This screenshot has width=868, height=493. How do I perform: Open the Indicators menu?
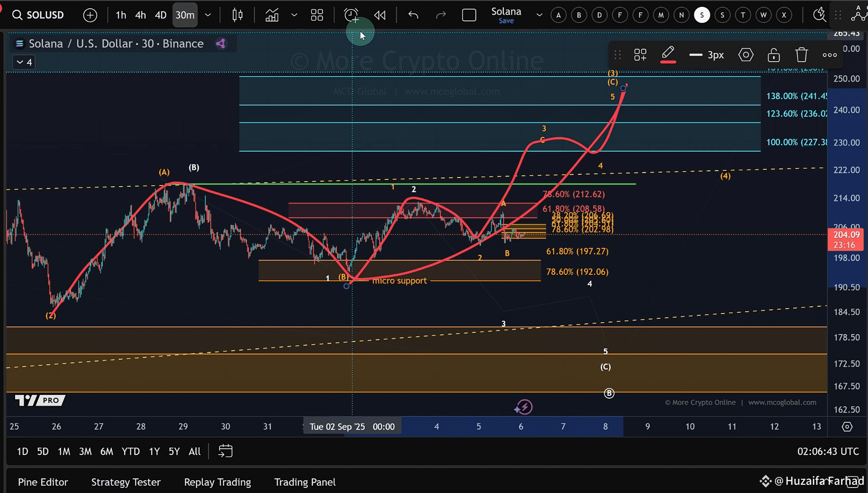272,15
